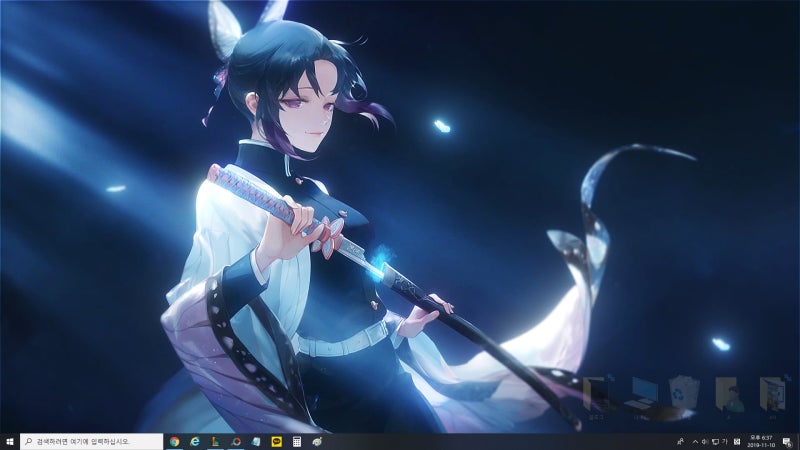The image size is (800, 450).
Task: Open the paint palette taskbar app
Action: (317, 442)
